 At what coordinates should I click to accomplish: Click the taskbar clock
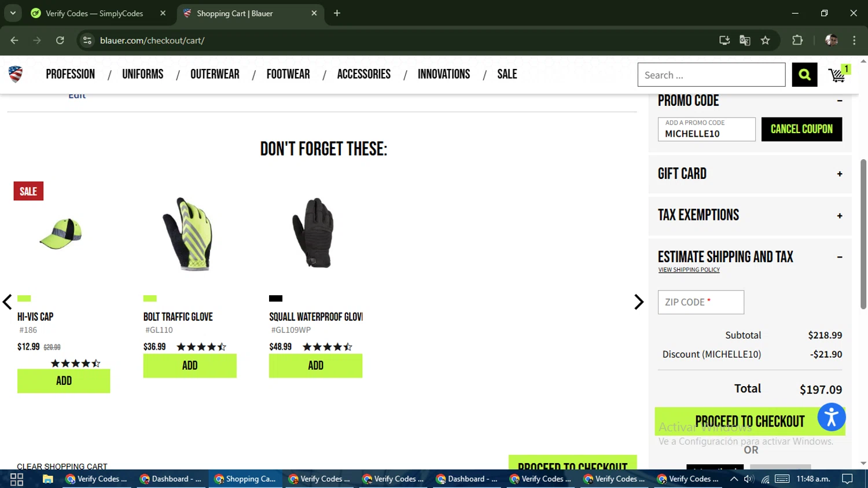[813, 479]
